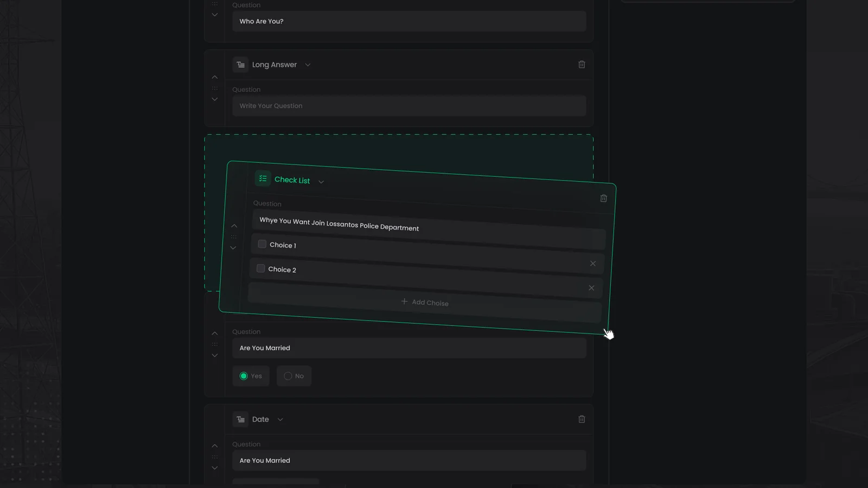Delete the Date question card
The width and height of the screenshot is (868, 488).
pos(582,419)
